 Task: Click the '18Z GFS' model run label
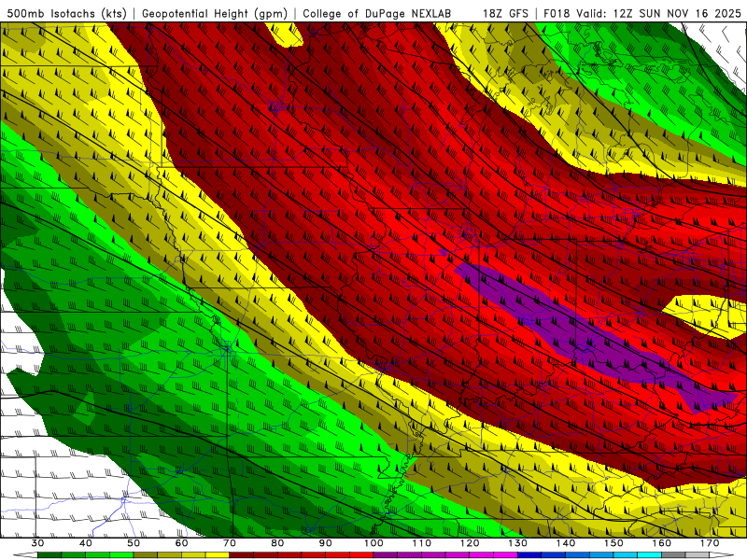(x=505, y=14)
